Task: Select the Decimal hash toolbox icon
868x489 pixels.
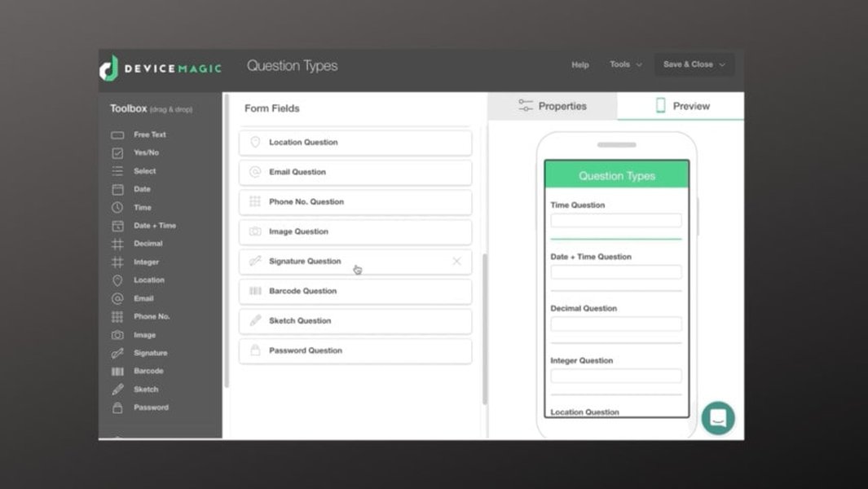Action: tap(117, 244)
